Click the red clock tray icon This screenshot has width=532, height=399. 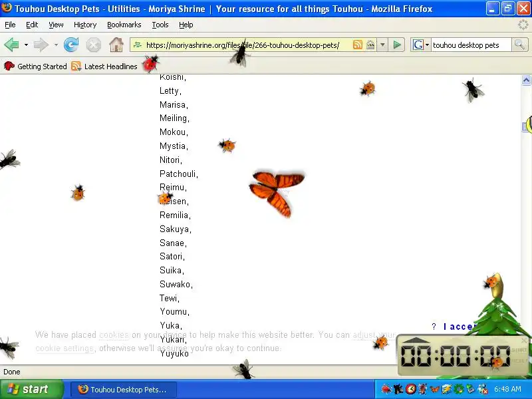[410, 389]
